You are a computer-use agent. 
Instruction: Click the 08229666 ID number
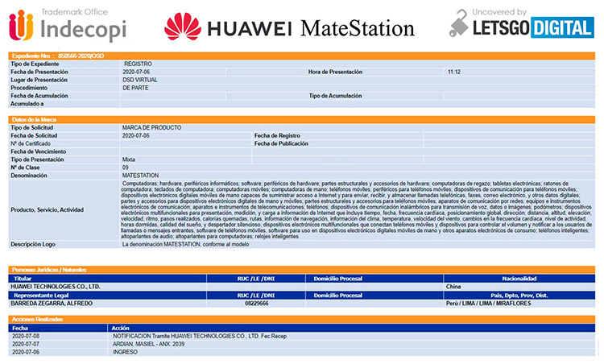tap(257, 304)
